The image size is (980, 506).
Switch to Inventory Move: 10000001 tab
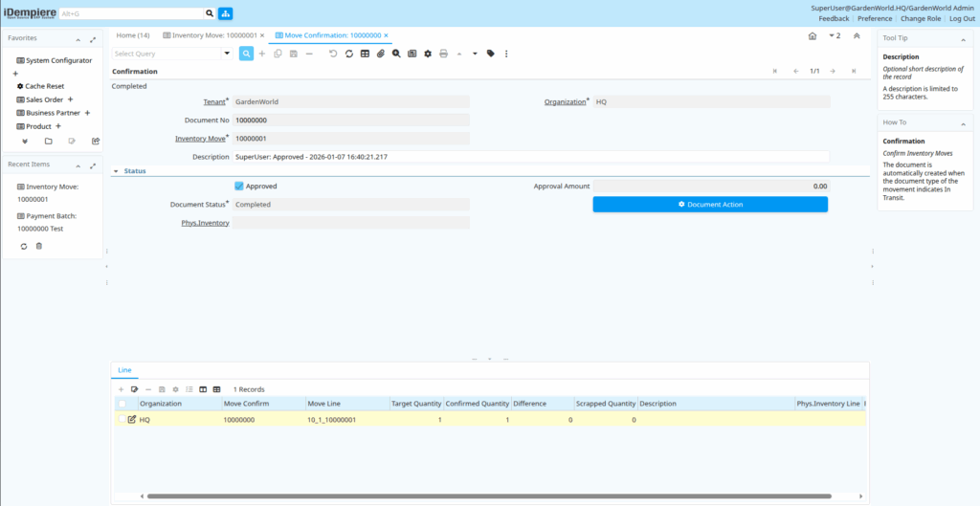[210, 35]
